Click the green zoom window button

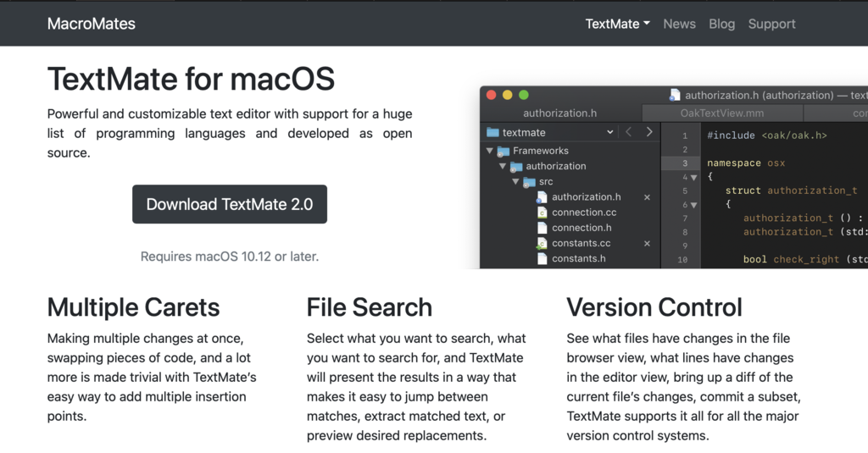524,95
